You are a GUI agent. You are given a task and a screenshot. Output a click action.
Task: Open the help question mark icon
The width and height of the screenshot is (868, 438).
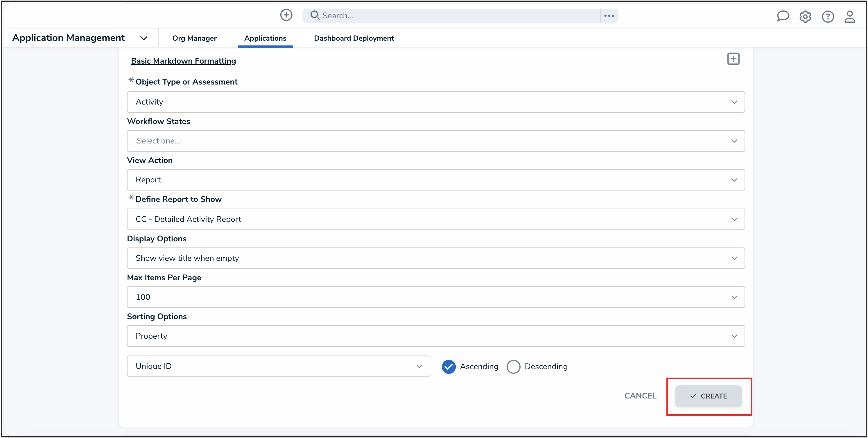tap(828, 16)
